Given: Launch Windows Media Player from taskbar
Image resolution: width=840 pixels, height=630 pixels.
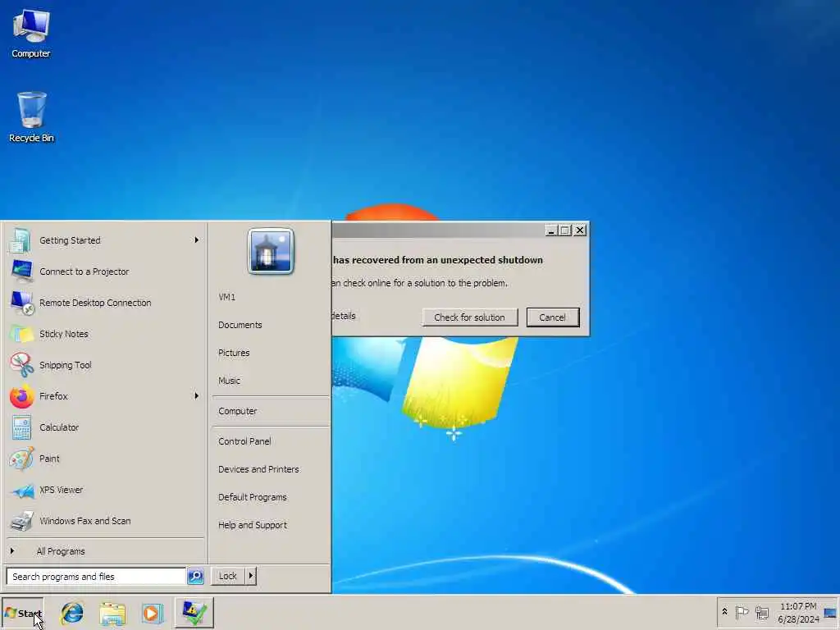Looking at the screenshot, I should pos(152,613).
